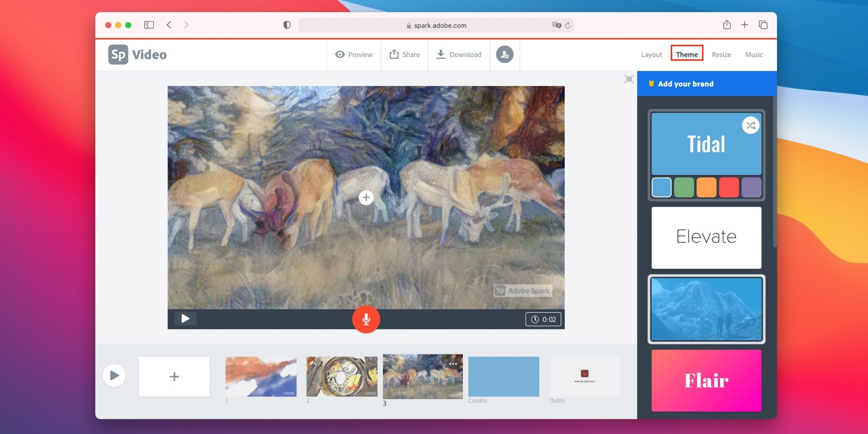Shuffle the Tidal theme colors
Screen dimensions: 868x434
point(750,125)
